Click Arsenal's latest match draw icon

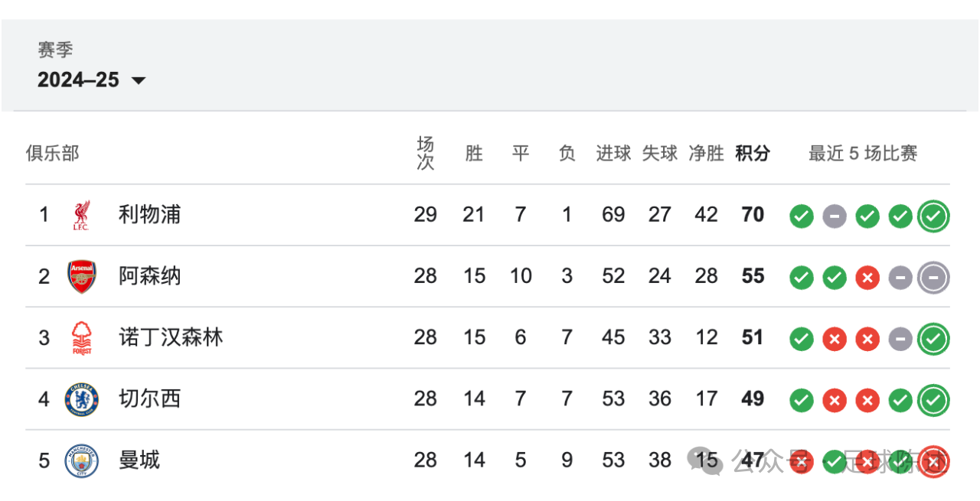pyautogui.click(x=933, y=278)
